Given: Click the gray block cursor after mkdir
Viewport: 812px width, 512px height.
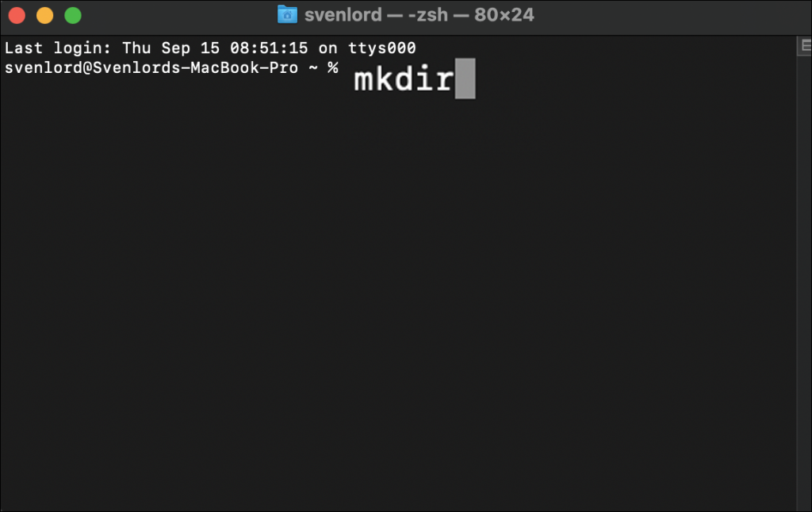Looking at the screenshot, I should pos(465,78).
